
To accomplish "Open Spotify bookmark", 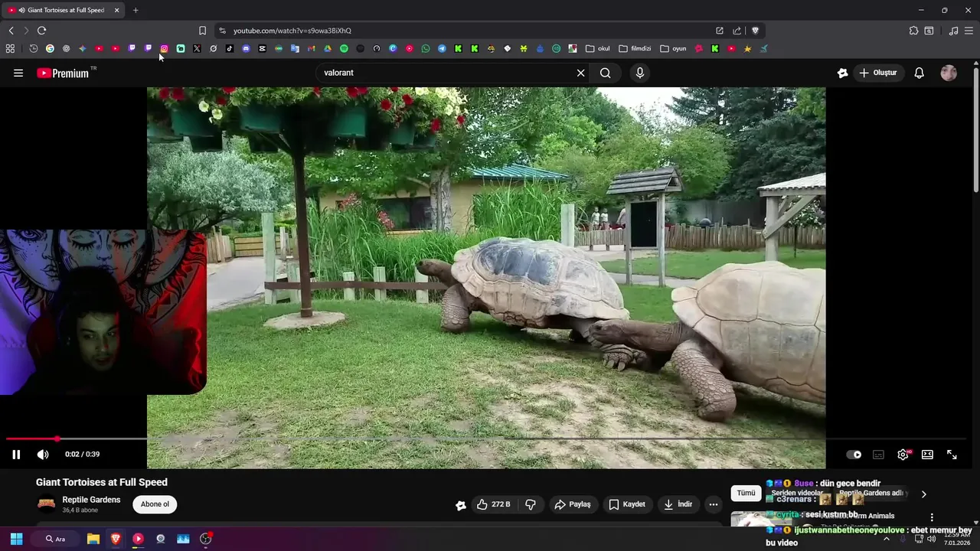I will 344,48.
